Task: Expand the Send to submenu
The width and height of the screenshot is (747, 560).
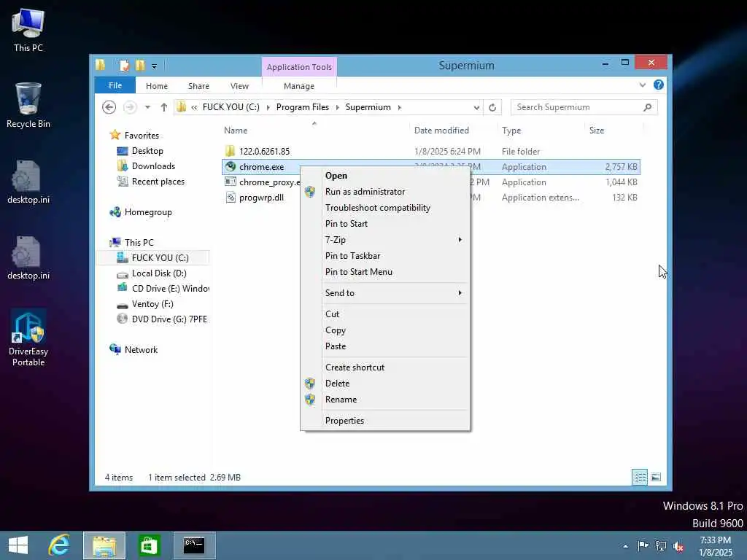Action: 460,293
